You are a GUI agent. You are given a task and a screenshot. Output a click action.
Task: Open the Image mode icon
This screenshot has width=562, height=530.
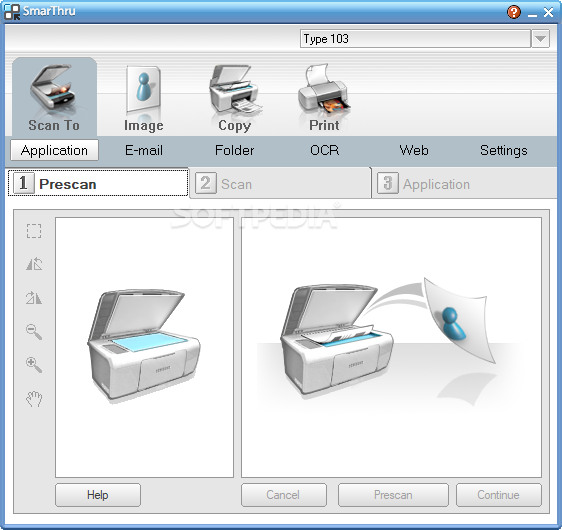(x=143, y=98)
